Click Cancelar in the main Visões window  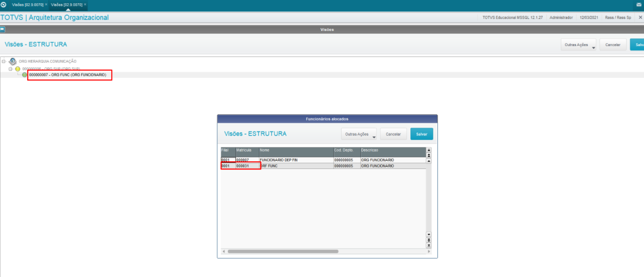[613, 45]
